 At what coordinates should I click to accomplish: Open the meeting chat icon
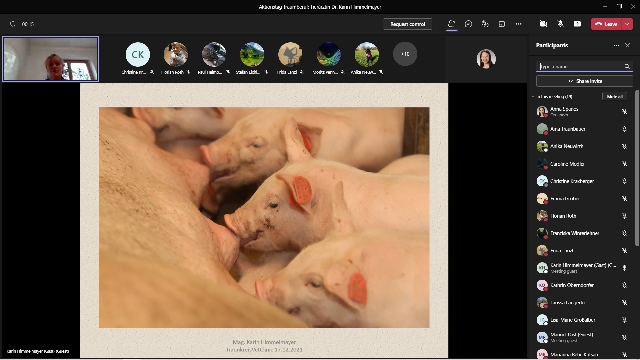pyautogui.click(x=468, y=24)
